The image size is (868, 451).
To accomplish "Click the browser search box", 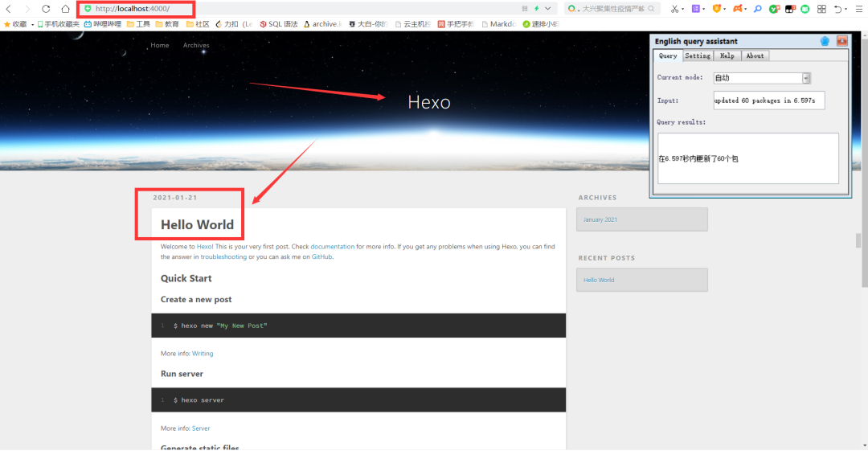I will click(612, 9).
